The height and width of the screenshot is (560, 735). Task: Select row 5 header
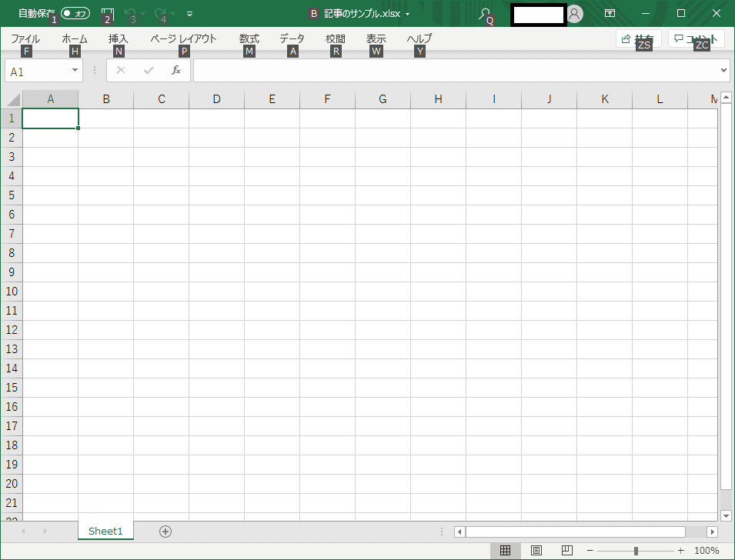[12, 195]
